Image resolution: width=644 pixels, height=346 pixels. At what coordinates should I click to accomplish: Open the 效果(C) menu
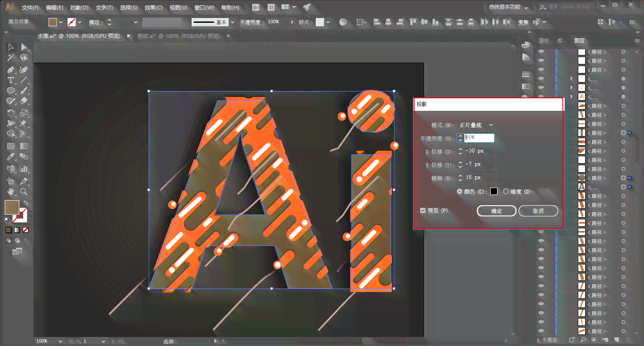point(153,8)
